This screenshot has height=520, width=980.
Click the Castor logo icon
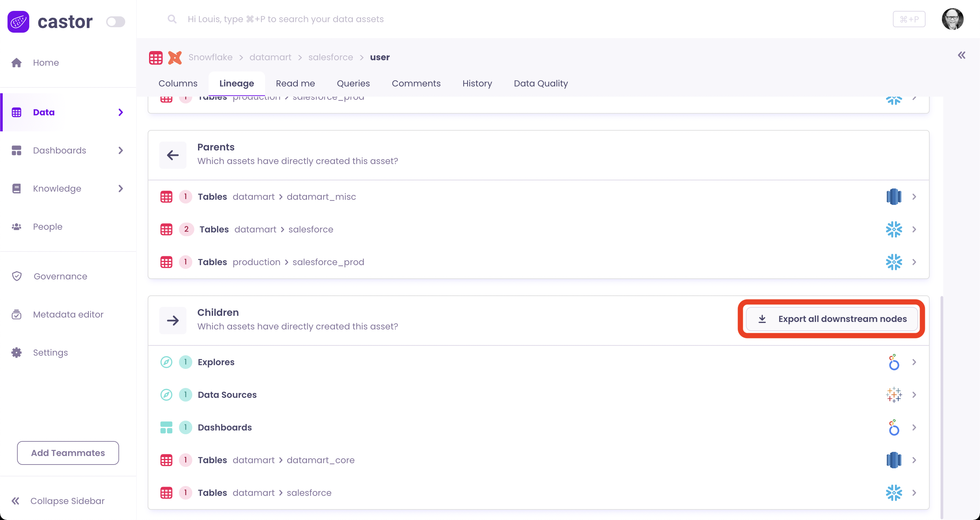point(18,22)
